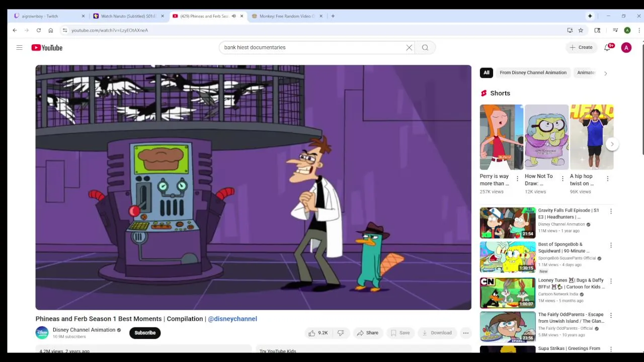This screenshot has width=644, height=362.
Task: Open the Gemini sparkle icon in title bar
Action: [590, 16]
